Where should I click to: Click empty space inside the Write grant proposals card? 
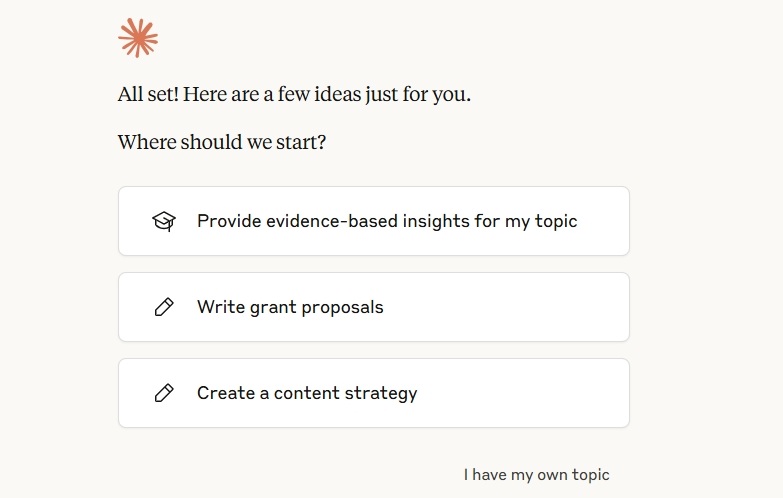pyautogui.click(x=504, y=307)
